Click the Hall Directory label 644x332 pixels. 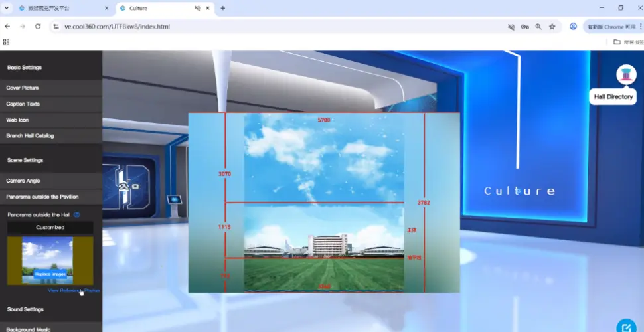click(613, 96)
